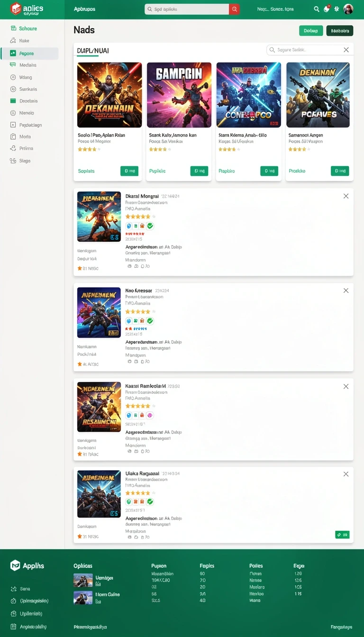This screenshot has height=637, width=364.
Task: Click the Nenaip sidebar icon
Action: (13, 113)
